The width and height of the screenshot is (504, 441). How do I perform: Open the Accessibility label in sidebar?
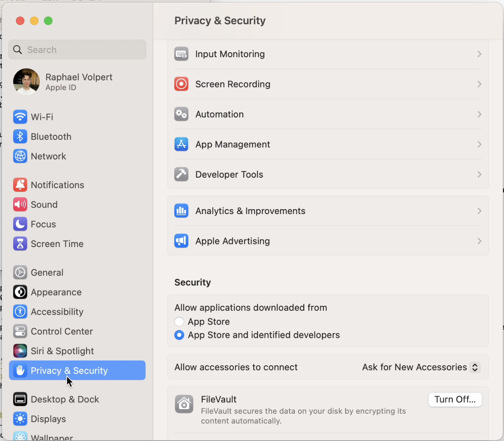pyautogui.click(x=57, y=312)
